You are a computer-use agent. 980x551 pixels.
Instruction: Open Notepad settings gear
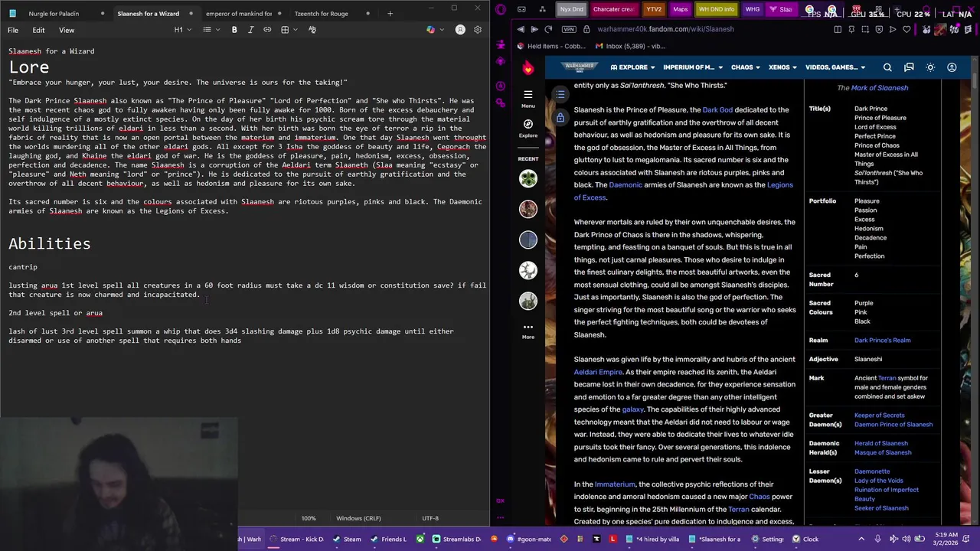coord(478,30)
